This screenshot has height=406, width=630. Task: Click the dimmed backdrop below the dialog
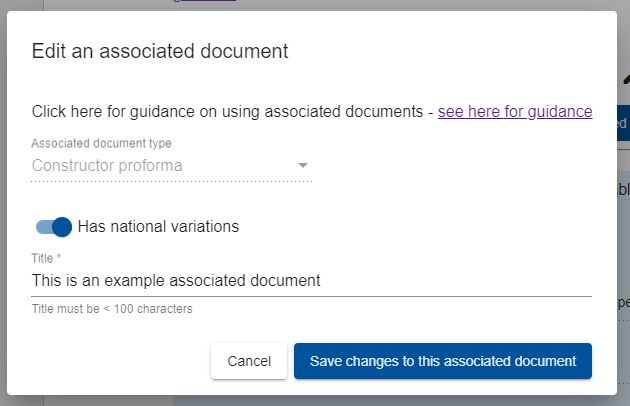click(x=300, y=400)
